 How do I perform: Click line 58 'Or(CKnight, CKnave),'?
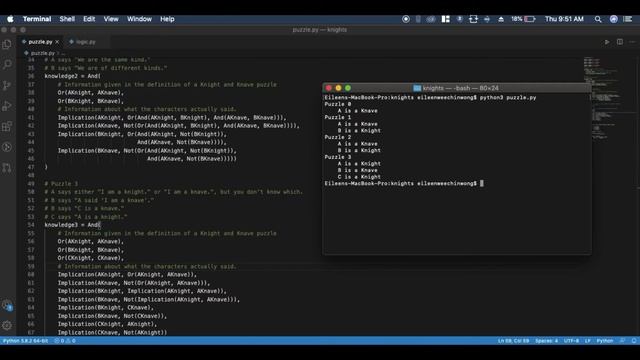click(x=91, y=258)
